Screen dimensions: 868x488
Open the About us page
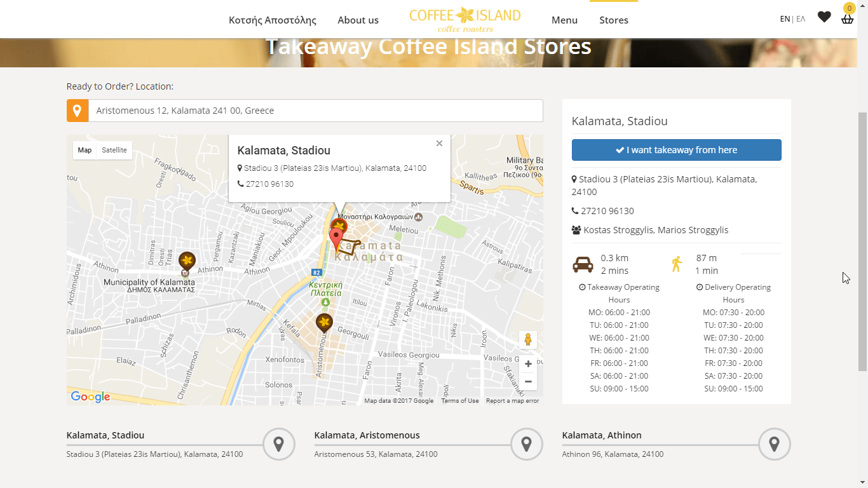point(358,20)
